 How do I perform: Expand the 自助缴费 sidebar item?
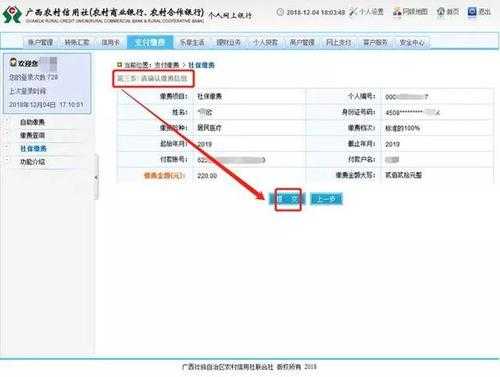click(32, 122)
